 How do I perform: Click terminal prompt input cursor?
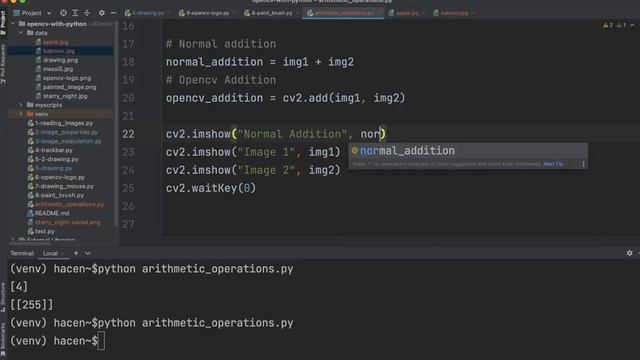pyautogui.click(x=101, y=341)
